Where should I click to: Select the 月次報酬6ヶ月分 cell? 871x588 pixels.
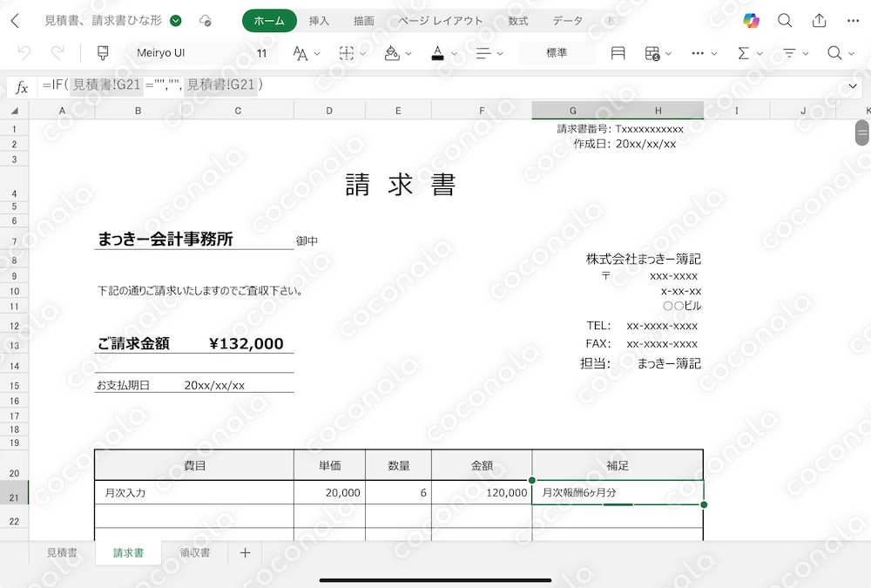point(618,492)
